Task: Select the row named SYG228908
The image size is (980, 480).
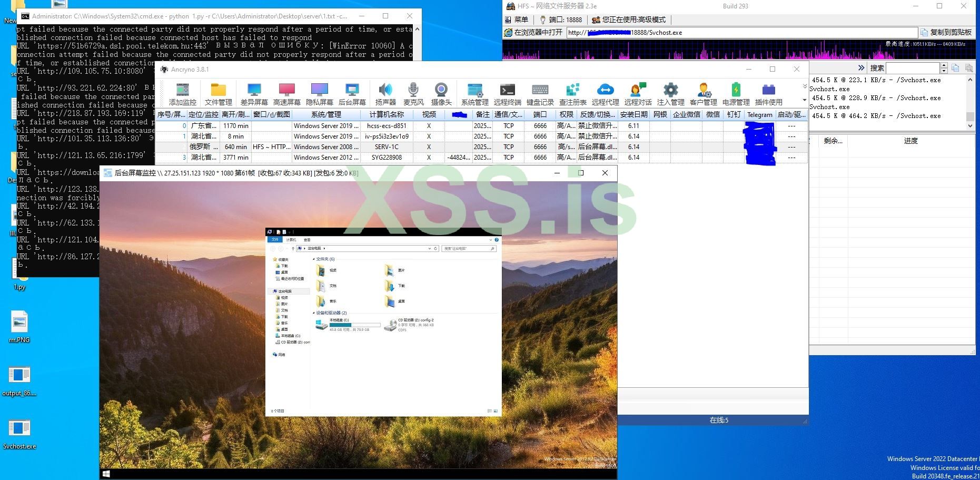Action: [481, 158]
